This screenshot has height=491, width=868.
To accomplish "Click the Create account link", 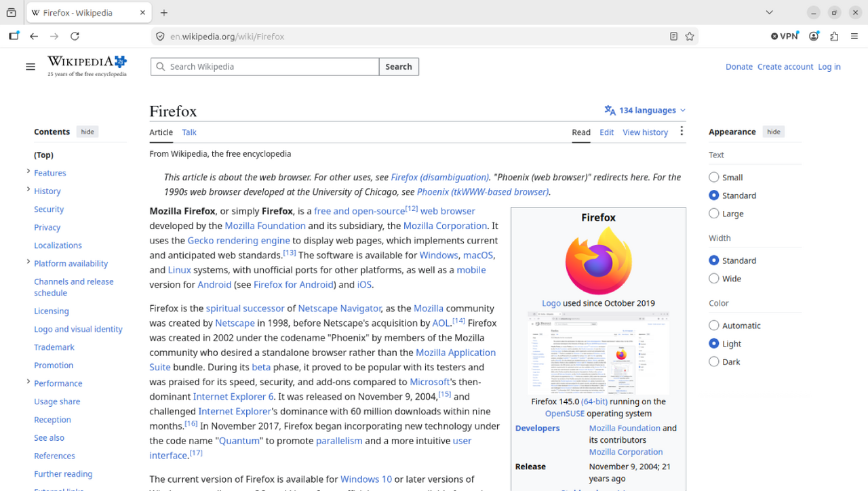I will (785, 66).
